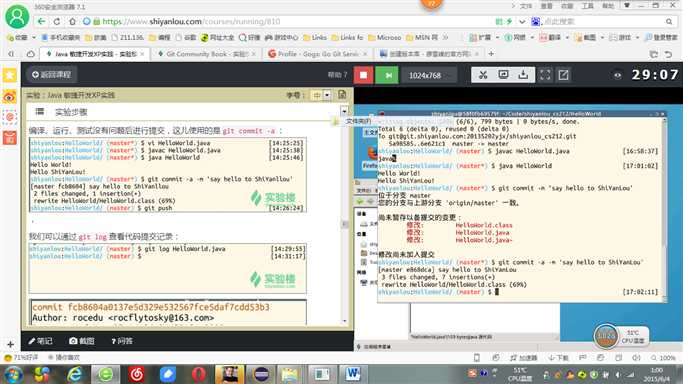Open the Microso bookmark folder
This screenshot has height=384, width=683.
tap(385, 37)
